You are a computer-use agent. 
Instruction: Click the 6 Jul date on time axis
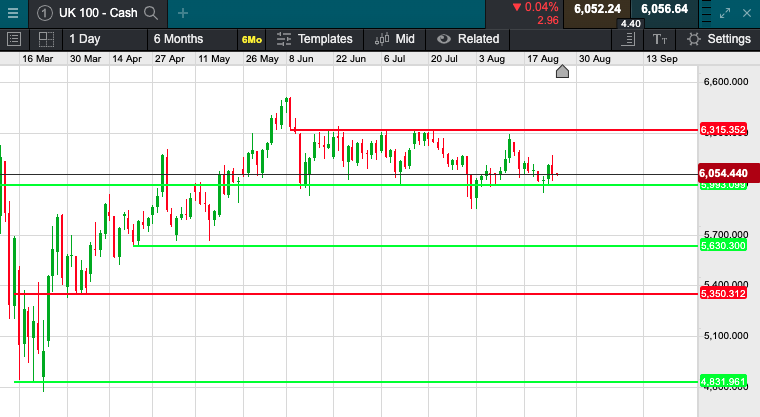[x=395, y=59]
